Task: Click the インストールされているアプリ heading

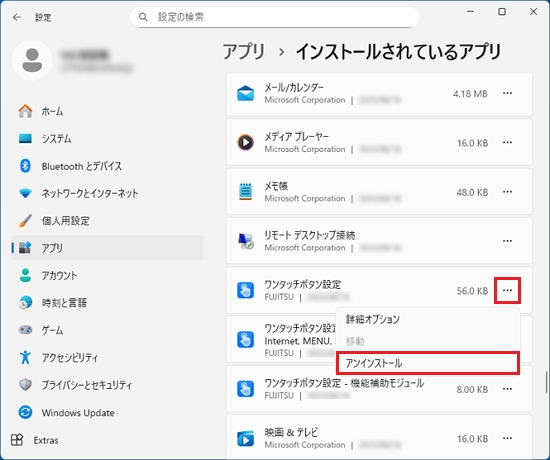Action: (398, 52)
